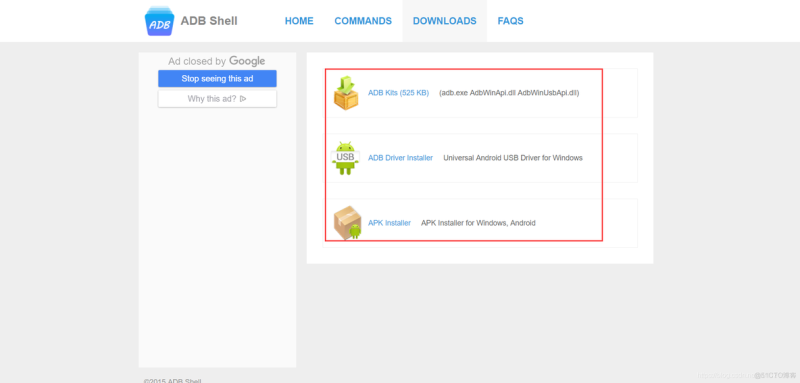Select the DOWNLOADS tab
The height and width of the screenshot is (383, 800).
(444, 21)
